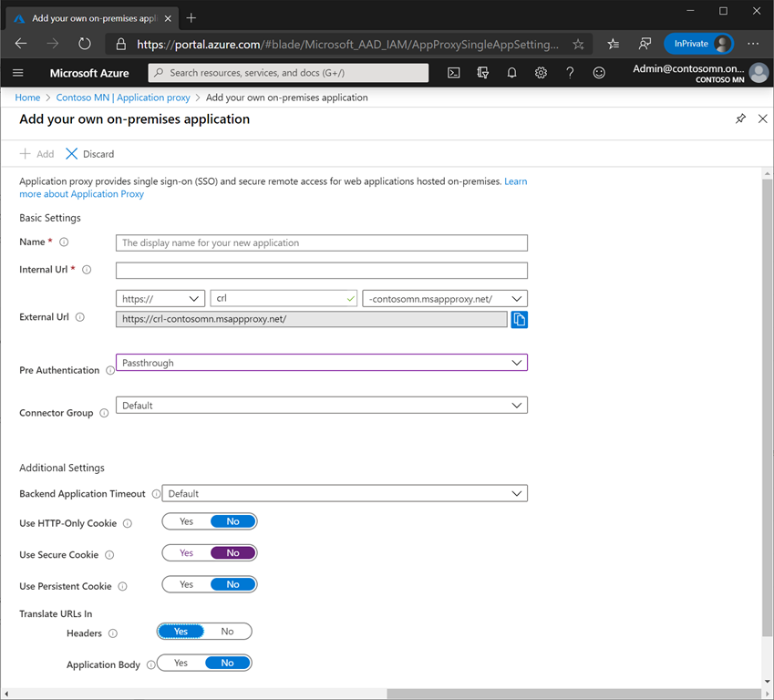
Task: Set Use Persistent Cookie to Yes
Action: click(x=186, y=584)
